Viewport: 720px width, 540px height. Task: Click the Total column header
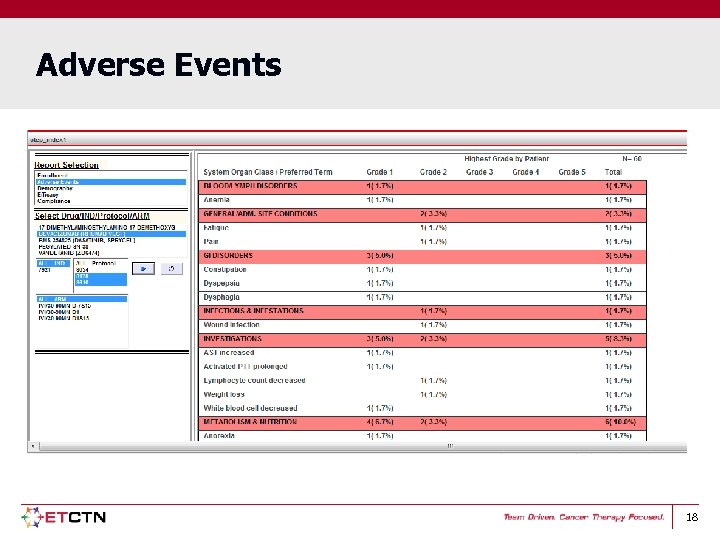(613, 172)
